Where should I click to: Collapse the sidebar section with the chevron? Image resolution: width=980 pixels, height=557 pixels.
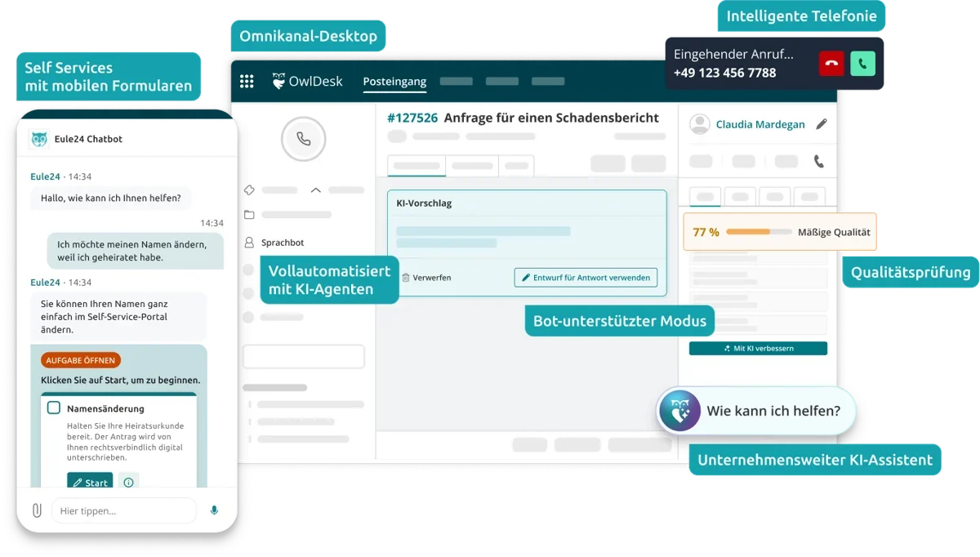click(x=315, y=190)
